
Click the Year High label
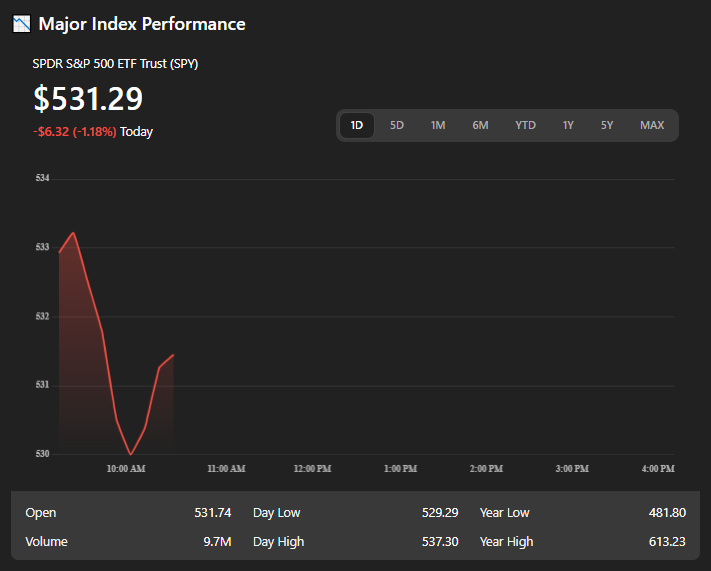point(506,542)
